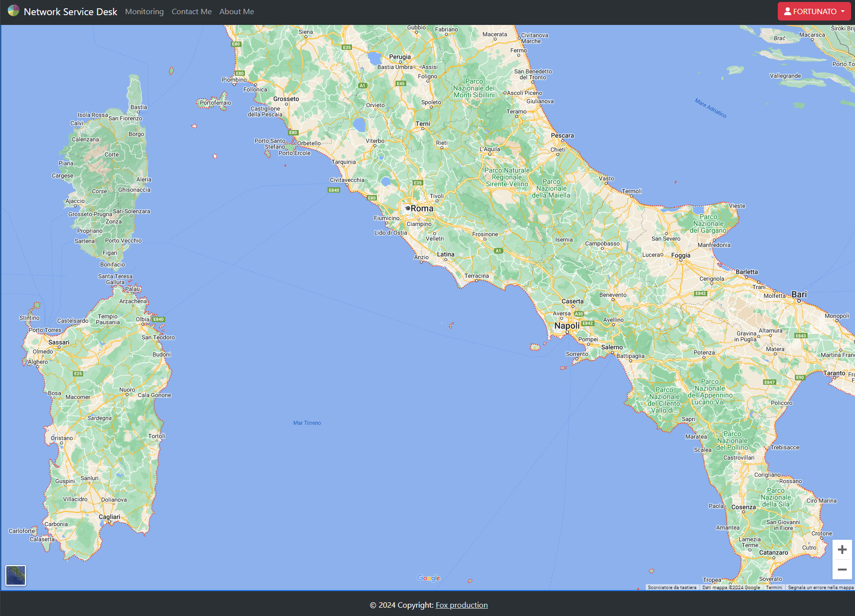Screen dimensions: 855x616
Task: Open the Monitoring menu item
Action: pos(144,12)
